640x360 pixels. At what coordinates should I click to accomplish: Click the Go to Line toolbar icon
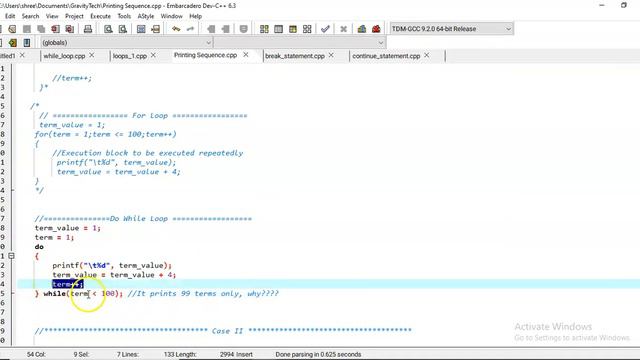[x=156, y=29]
